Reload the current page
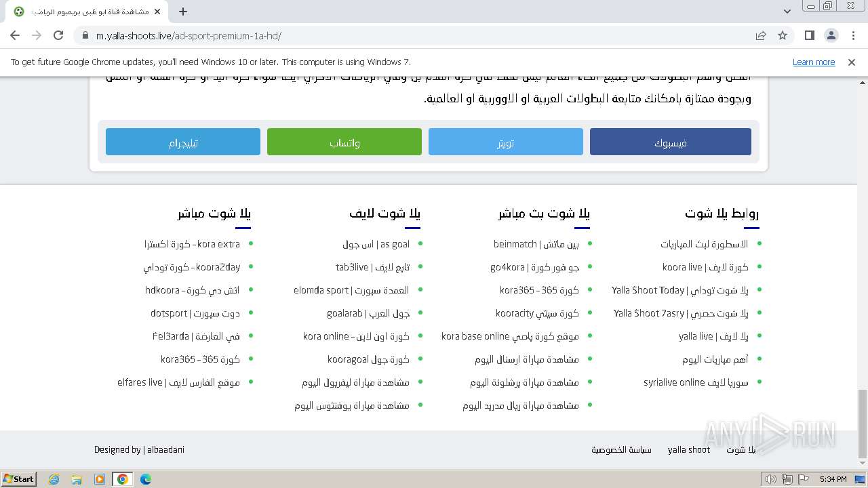Viewport: 868px width, 488px height. pos(58,35)
